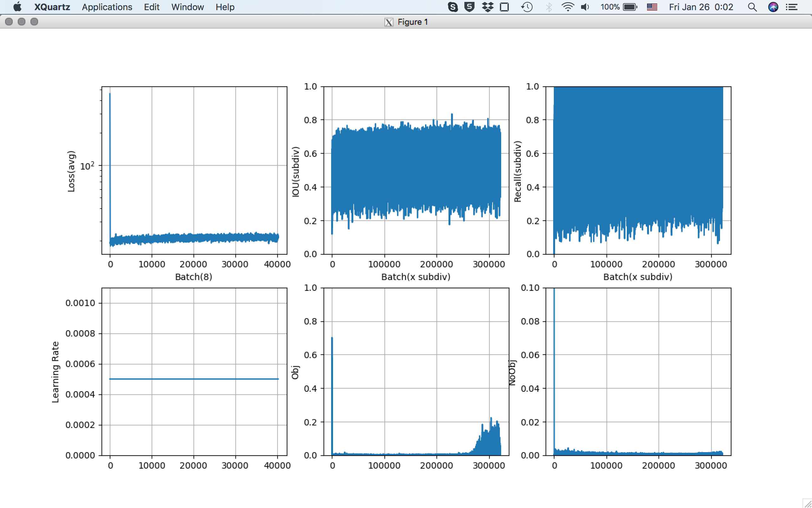Minimize the Figure 1 window

[22, 22]
